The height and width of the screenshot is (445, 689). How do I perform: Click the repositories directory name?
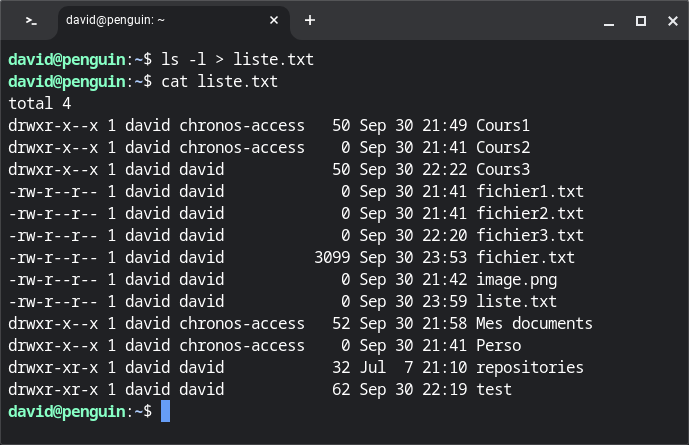tap(529, 367)
